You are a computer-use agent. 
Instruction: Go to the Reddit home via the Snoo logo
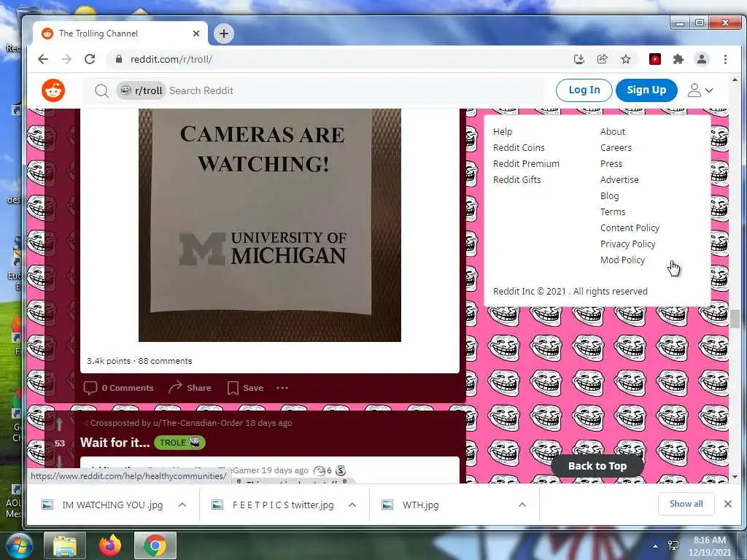[x=53, y=90]
